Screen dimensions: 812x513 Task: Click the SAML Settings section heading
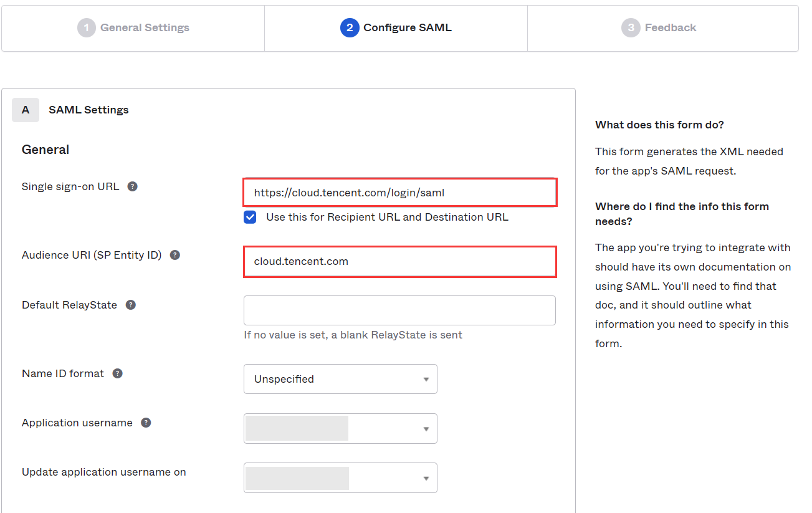click(x=88, y=110)
